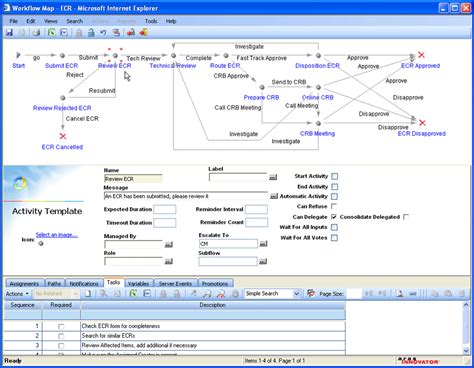
Task: Select the Prepare CRB node circle
Action: pos(262,87)
